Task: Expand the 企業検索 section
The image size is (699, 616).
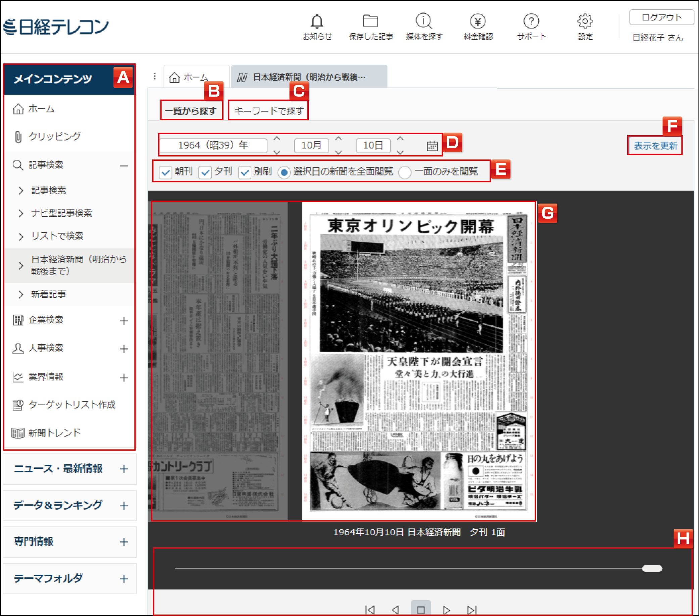Action: [x=124, y=320]
